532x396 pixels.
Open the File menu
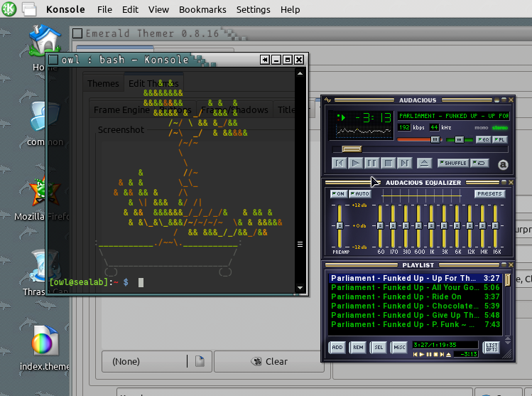[x=104, y=9]
